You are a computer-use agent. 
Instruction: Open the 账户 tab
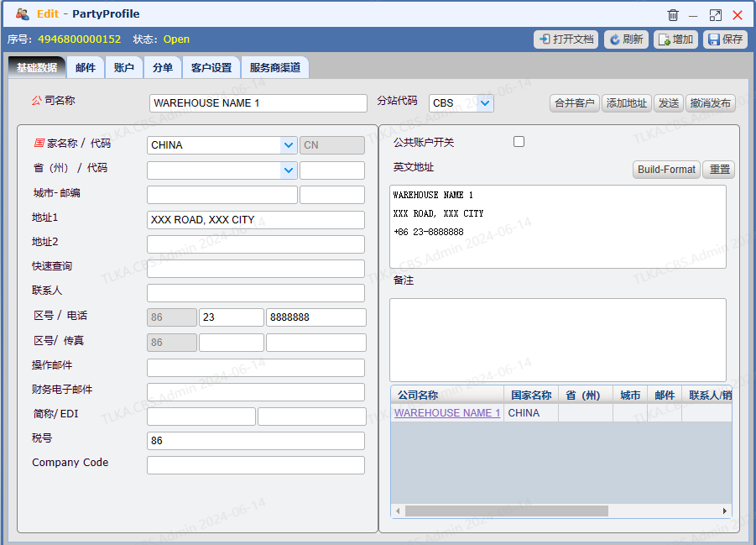click(124, 67)
